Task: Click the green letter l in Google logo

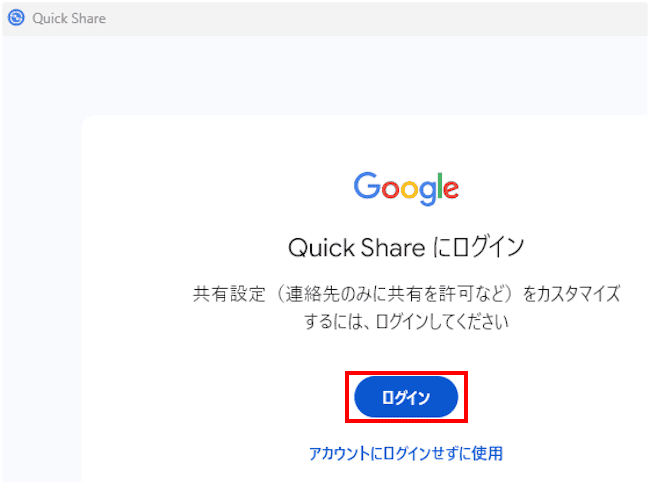Action: coord(439,185)
